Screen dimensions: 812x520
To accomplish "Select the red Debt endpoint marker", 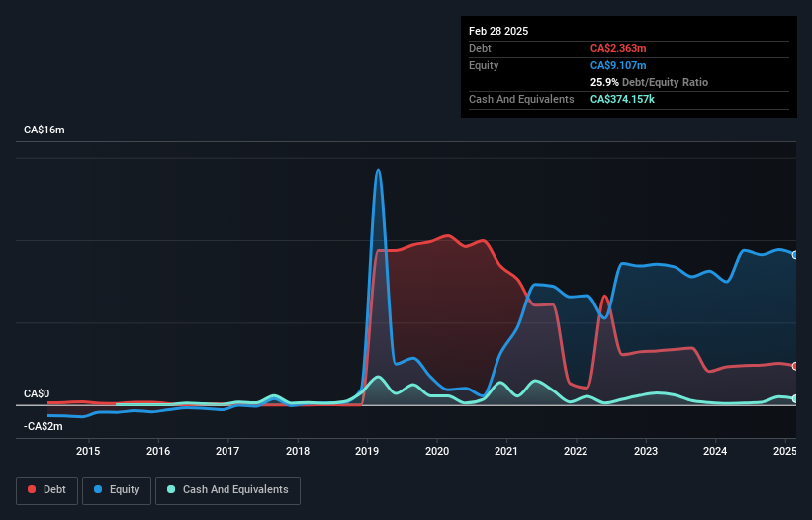I will [795, 367].
